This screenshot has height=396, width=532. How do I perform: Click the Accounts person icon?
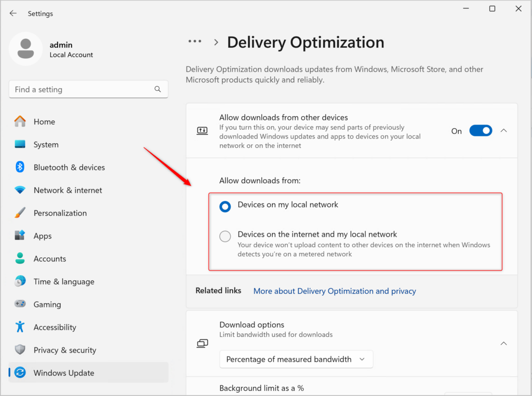click(20, 258)
